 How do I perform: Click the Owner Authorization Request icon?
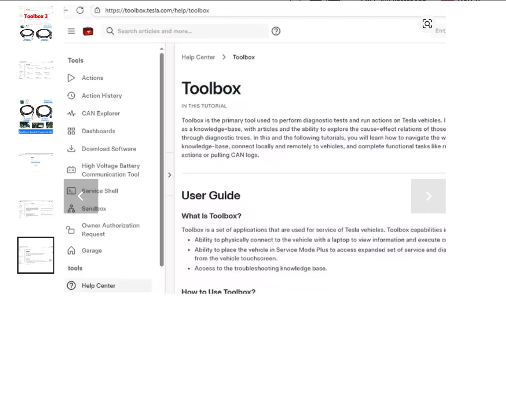[70, 230]
